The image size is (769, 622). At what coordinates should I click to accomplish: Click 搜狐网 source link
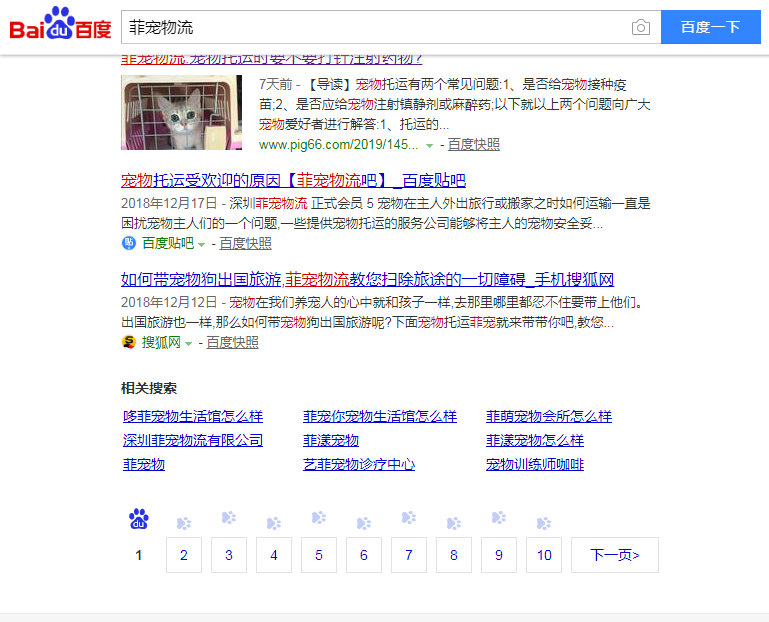161,342
